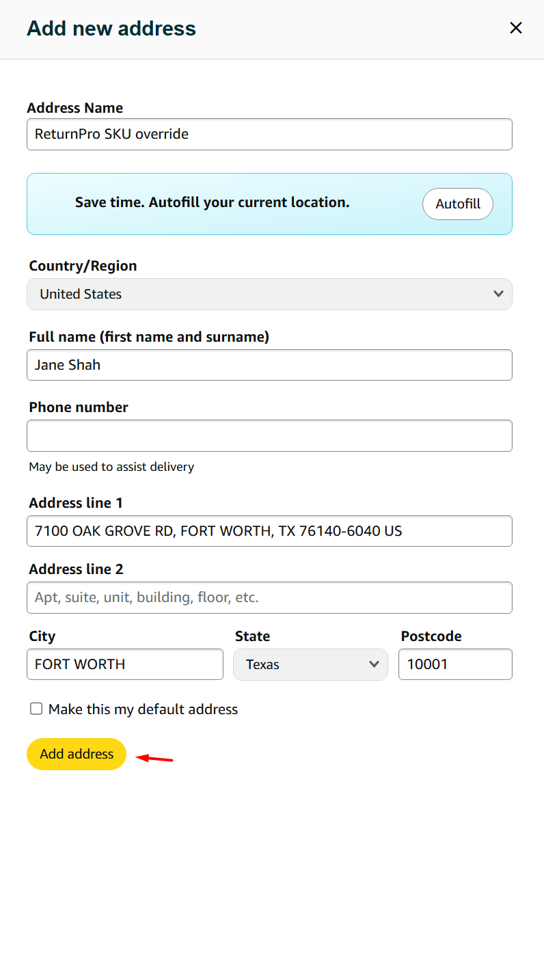Open the Country/Region dropdown showing United States

269,294
